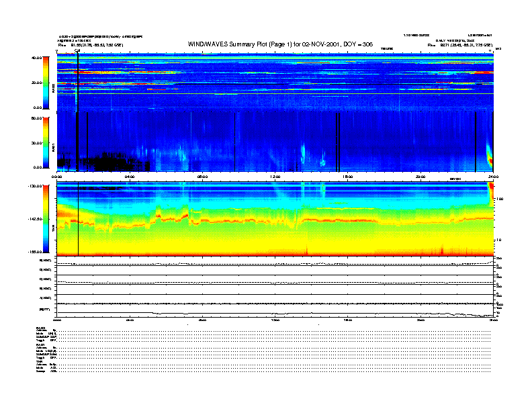Click the -155.00 label on TNR scale
Screen dimensions: 532x411
click(36, 252)
